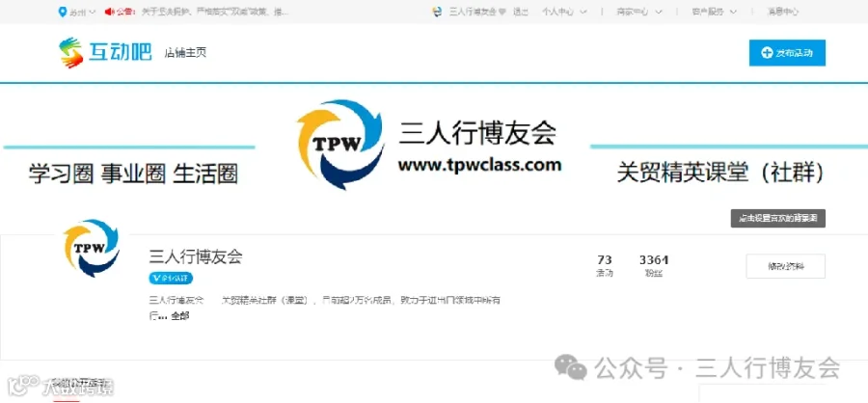Click the 三人行博友会 store name title
The width and height of the screenshot is (868, 403).
pos(196,256)
